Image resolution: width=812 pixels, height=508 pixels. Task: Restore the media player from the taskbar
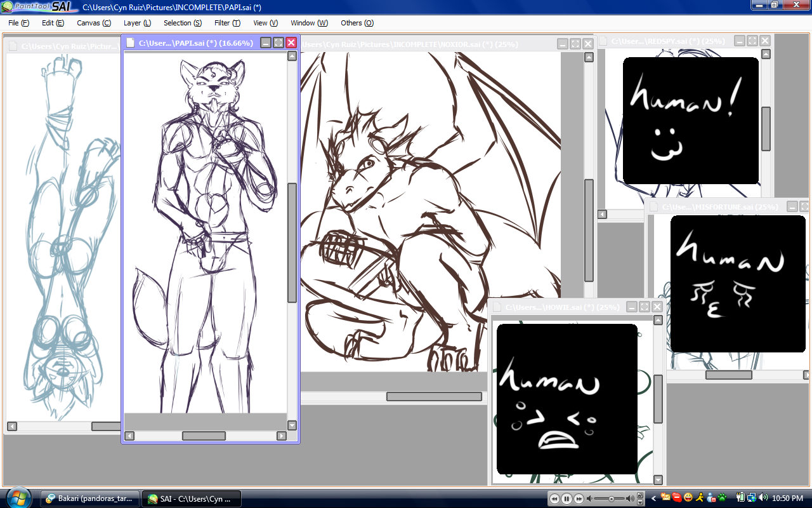click(x=640, y=495)
